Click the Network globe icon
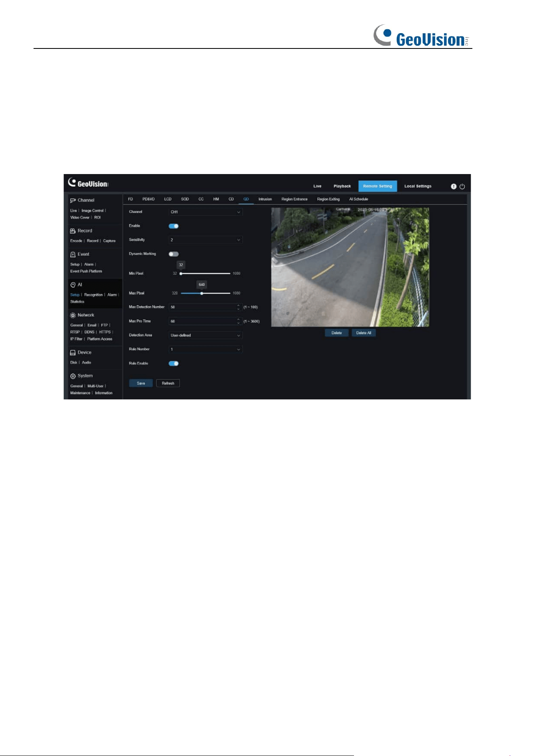The width and height of the screenshot is (535, 756). tap(73, 315)
